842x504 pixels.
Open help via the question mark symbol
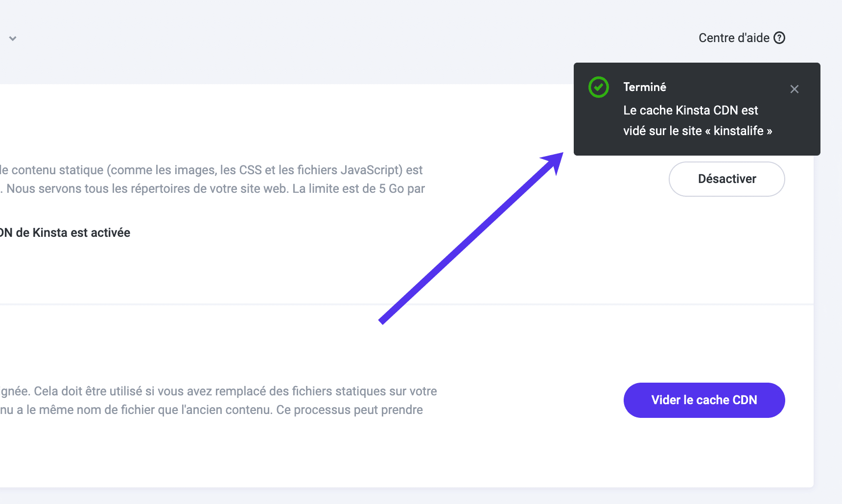[780, 38]
